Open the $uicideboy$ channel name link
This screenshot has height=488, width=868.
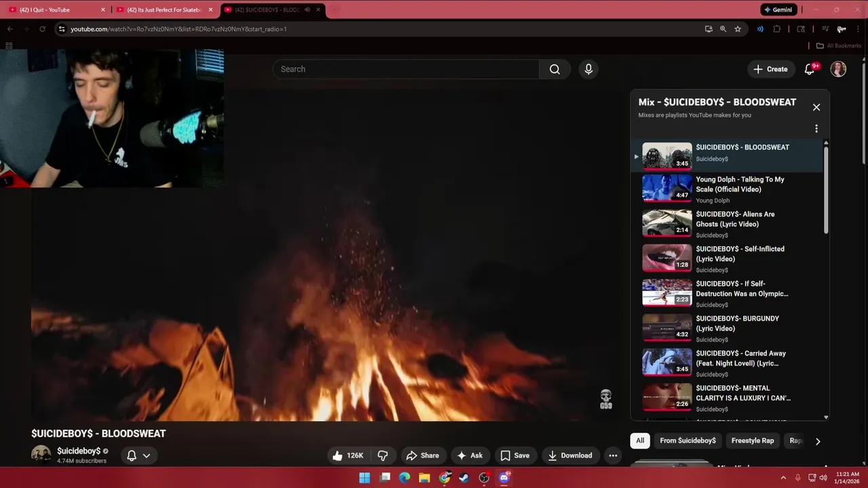pyautogui.click(x=79, y=451)
